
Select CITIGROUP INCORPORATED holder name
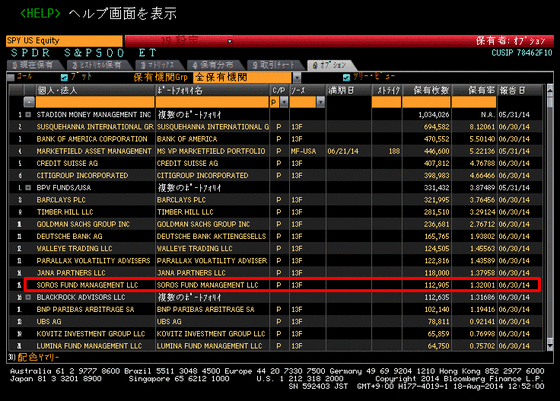[x=82, y=175]
